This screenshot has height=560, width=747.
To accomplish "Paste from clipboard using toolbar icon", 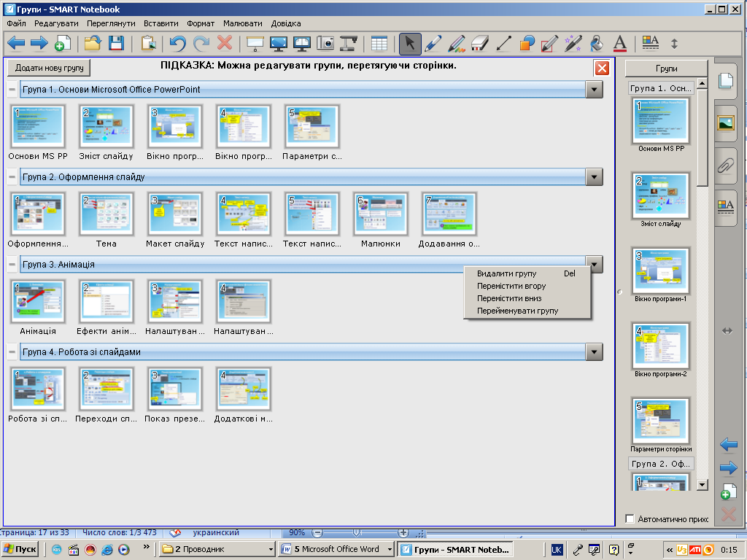I will point(148,44).
